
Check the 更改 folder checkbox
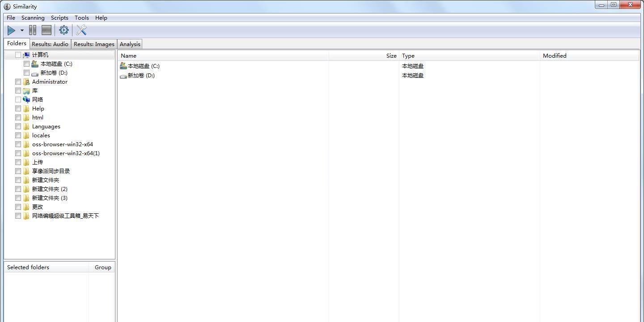point(18,207)
